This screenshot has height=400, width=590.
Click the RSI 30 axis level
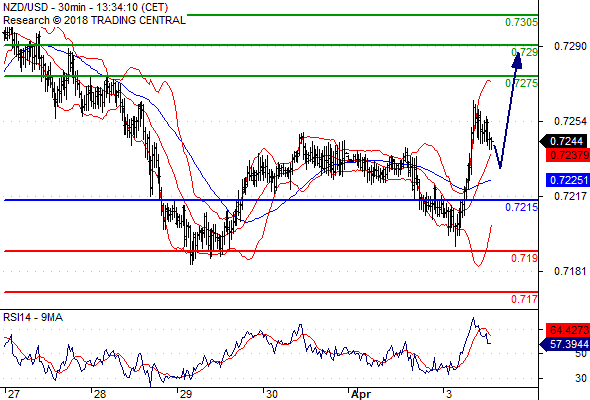pos(581,378)
